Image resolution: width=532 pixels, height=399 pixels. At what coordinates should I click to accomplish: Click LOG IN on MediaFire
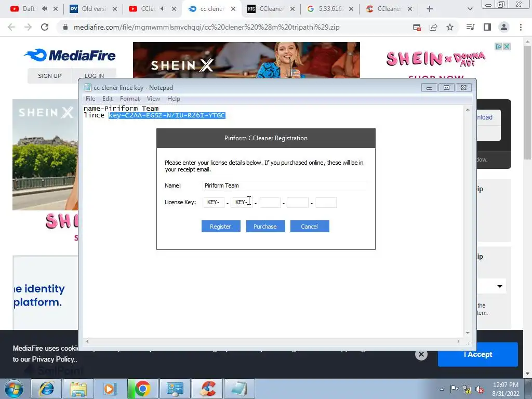pos(95,75)
